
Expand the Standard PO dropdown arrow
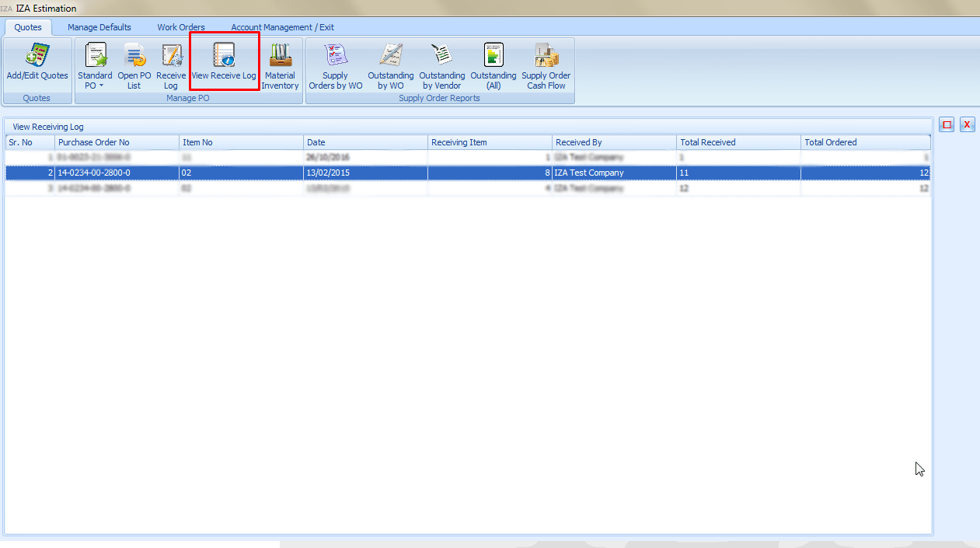point(101,86)
